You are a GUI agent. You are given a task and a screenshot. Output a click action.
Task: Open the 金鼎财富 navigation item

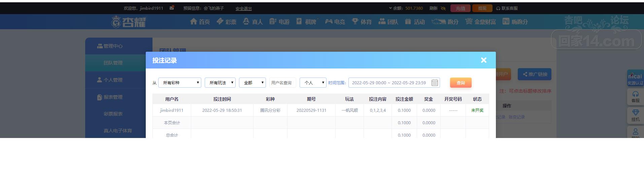(480, 21)
